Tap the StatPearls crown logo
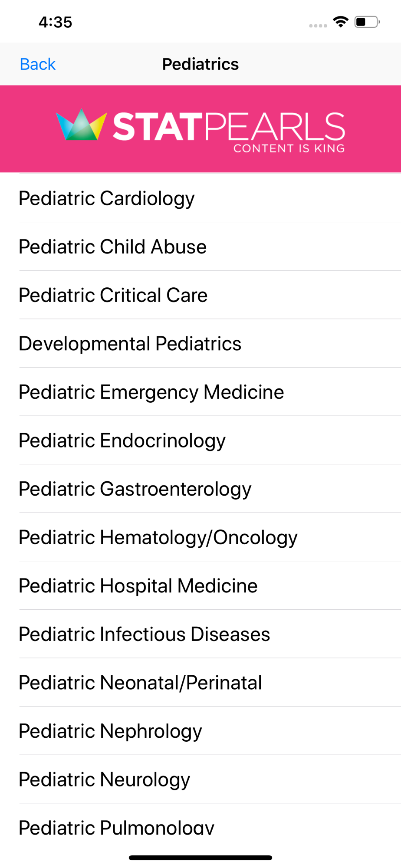The height and width of the screenshot is (868, 401). coord(81,125)
